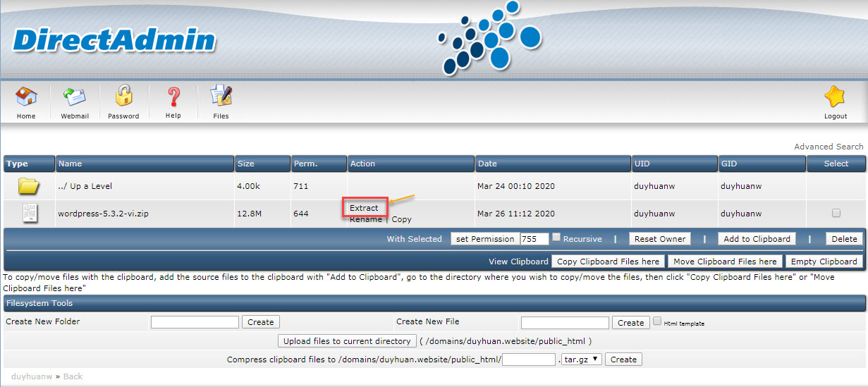Open the Help question mark icon
Image resolution: width=868 pixels, height=387 pixels.
(173, 97)
